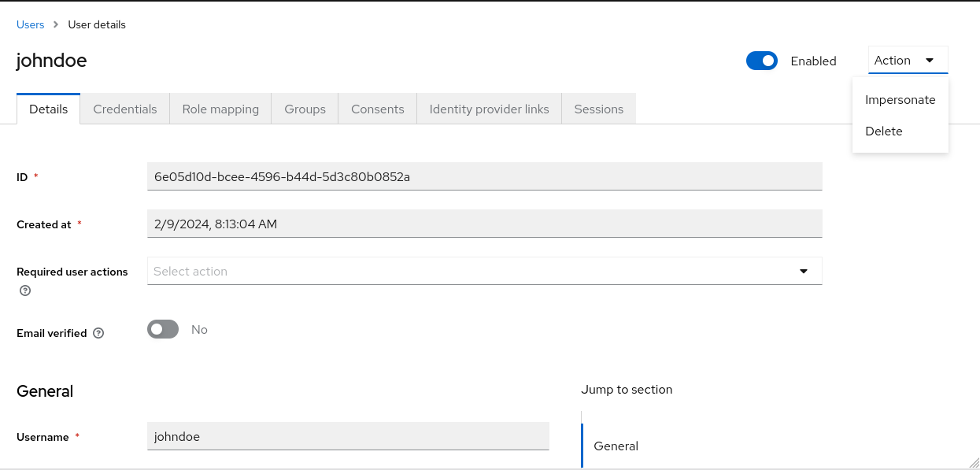This screenshot has width=980, height=470.
Task: Open the Role mapping tab
Action: tap(220, 109)
